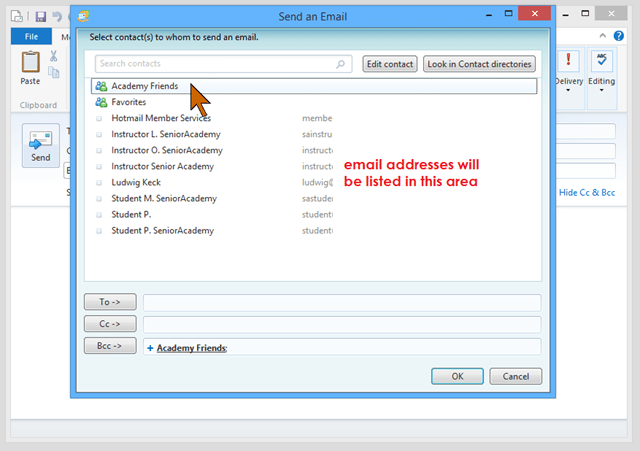Open the Delivery dropdown in ribbon
Viewport: 640px width, 451px height.
(569, 82)
